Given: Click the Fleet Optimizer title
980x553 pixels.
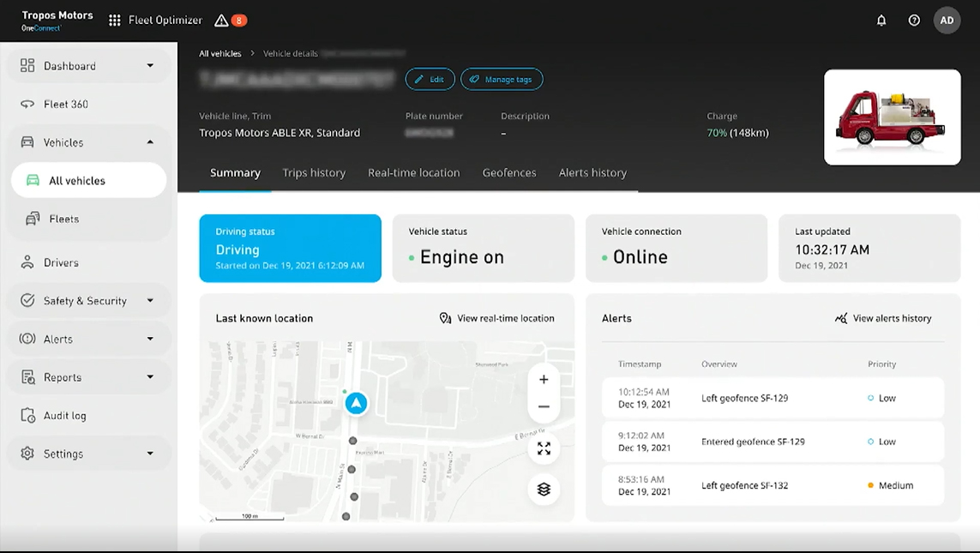Looking at the screenshot, I should point(165,21).
